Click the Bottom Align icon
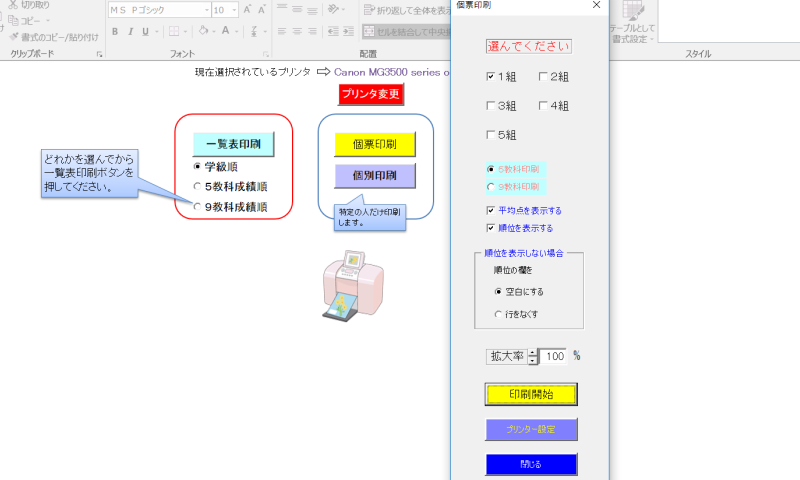 [312, 9]
